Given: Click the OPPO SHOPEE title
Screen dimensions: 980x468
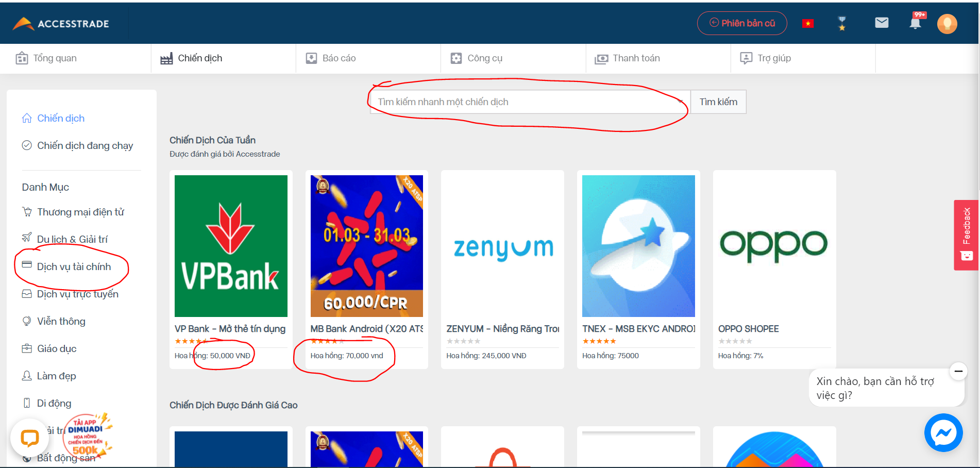Looking at the screenshot, I should pos(749,329).
